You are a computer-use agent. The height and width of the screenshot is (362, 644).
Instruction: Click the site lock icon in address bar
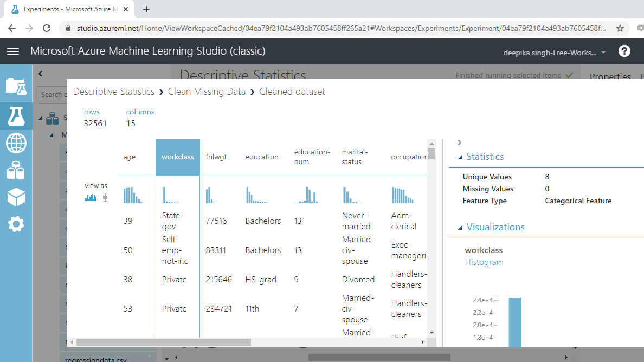[68, 28]
